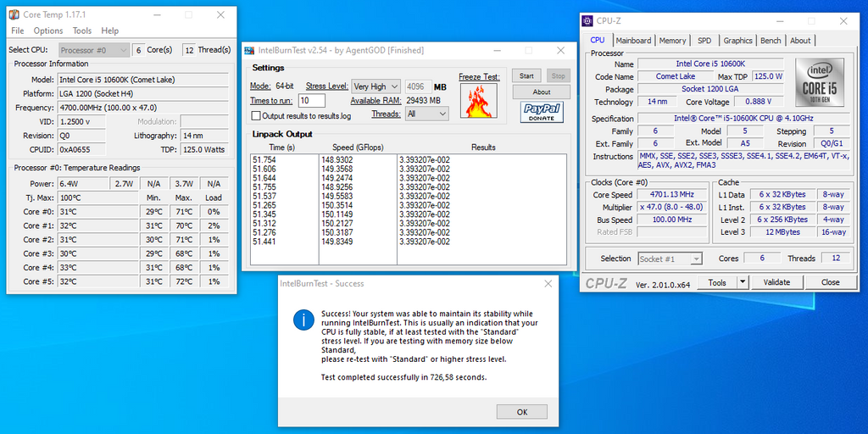Click the Times to run input field
Viewport: 868px width, 434px height.
312,101
